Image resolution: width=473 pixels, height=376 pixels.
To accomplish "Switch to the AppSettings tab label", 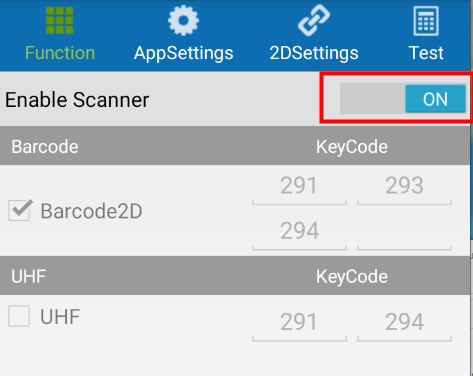I will pyautogui.click(x=183, y=53).
